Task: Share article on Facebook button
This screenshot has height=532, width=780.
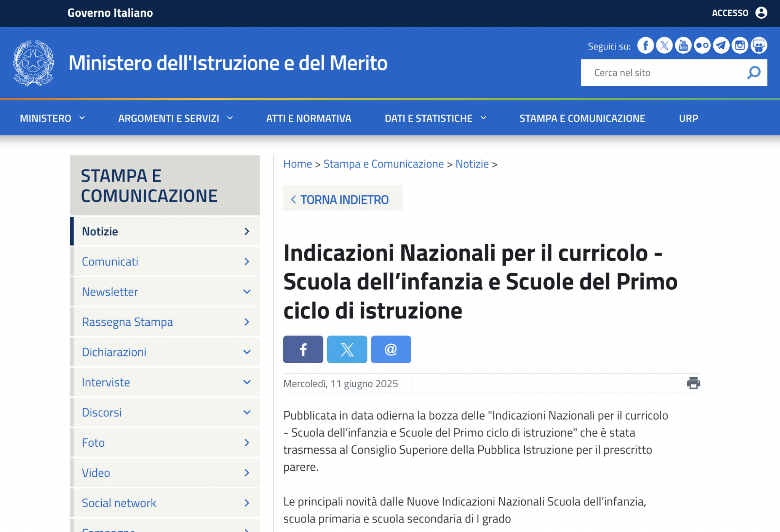Action: tap(303, 349)
